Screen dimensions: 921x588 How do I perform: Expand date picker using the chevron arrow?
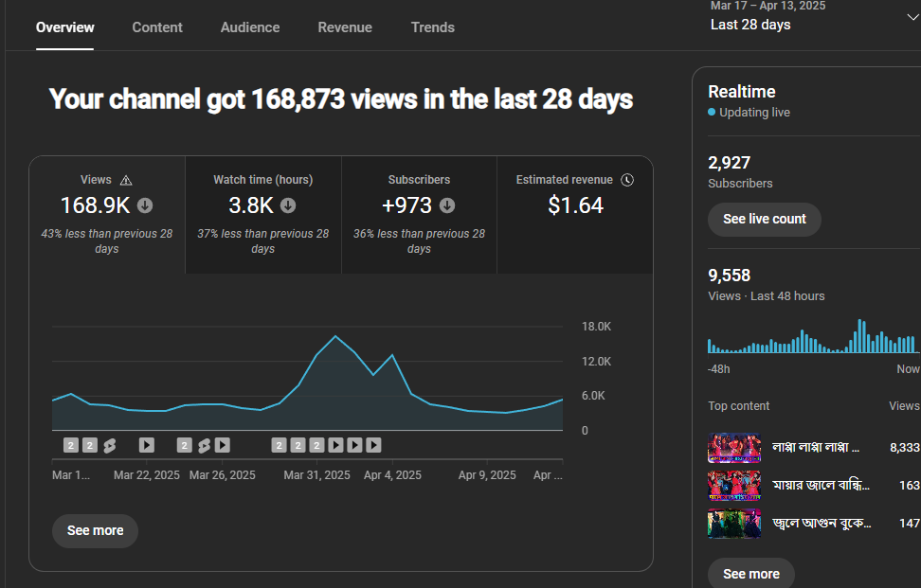(912, 17)
